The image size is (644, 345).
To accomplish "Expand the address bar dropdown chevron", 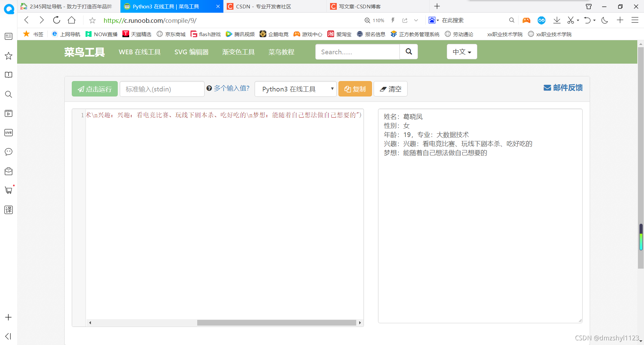I will pos(416,20).
